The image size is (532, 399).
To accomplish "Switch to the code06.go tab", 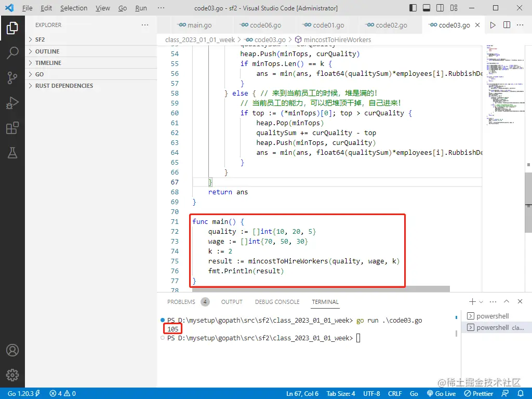I will pyautogui.click(x=265, y=25).
